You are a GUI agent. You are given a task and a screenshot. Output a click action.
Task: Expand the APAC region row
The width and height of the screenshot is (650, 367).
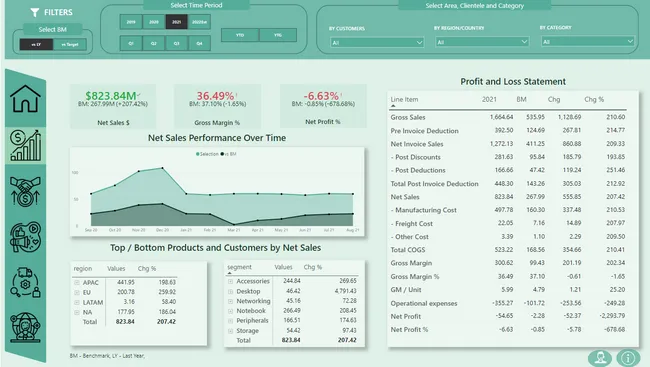pos(77,282)
